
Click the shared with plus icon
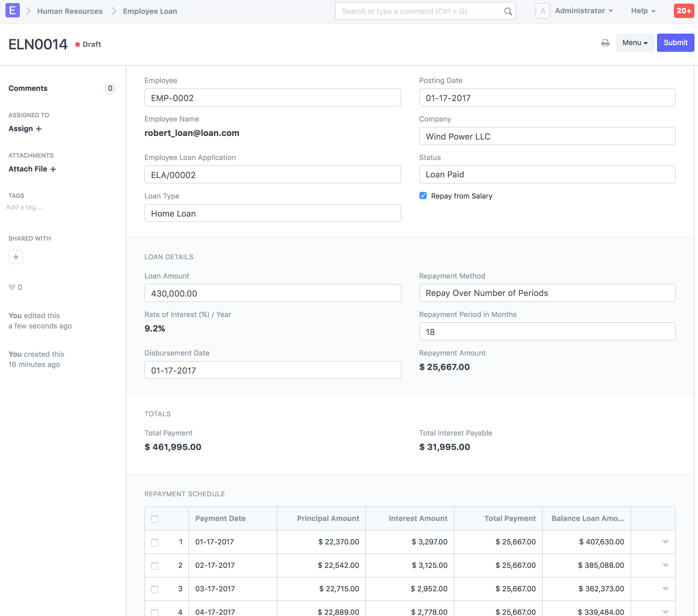coord(16,257)
